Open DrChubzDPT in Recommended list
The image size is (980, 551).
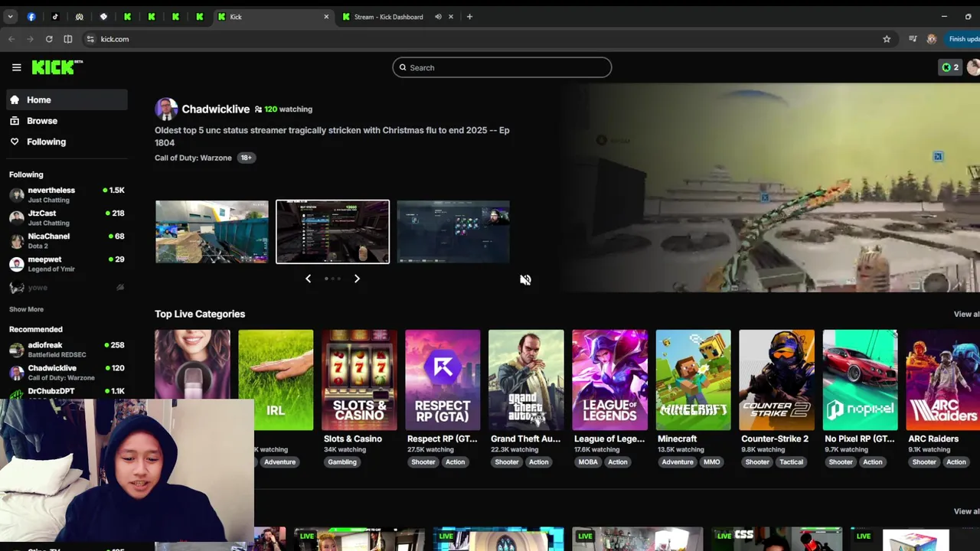point(67,391)
